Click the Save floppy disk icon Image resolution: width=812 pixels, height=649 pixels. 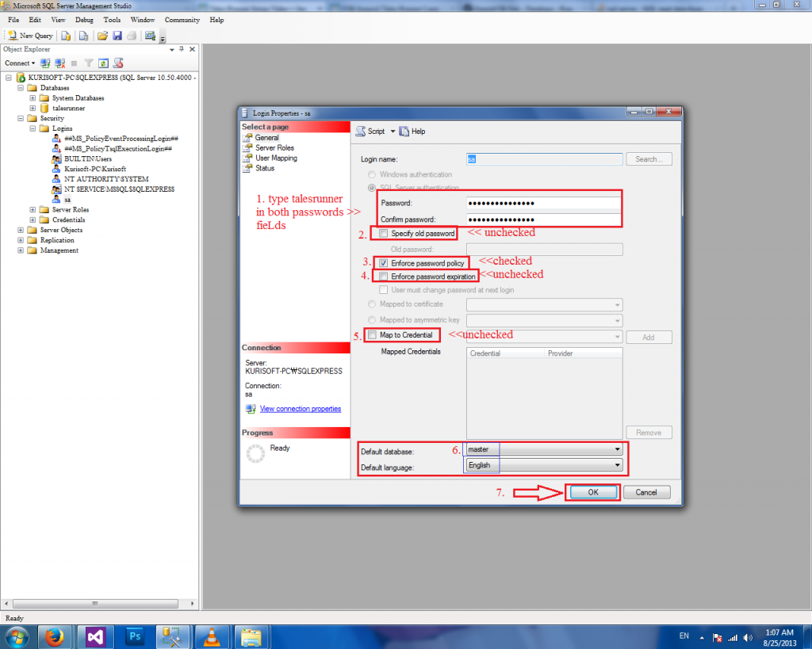click(117, 36)
